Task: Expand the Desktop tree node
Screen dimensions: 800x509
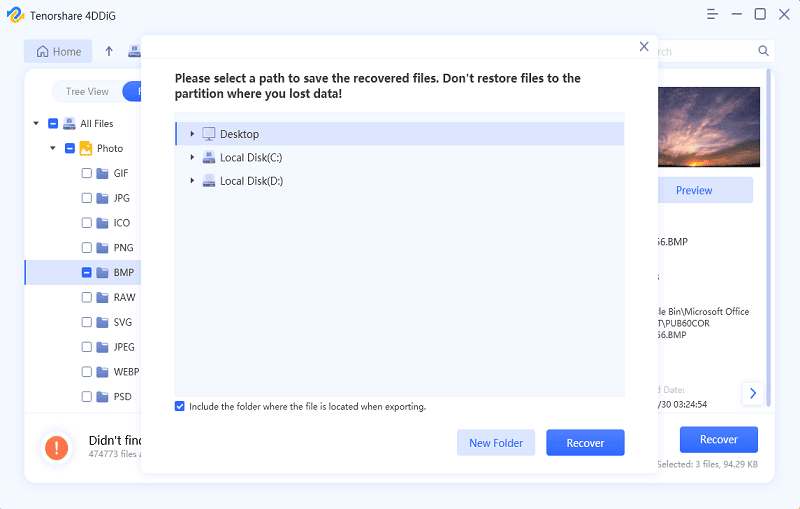Action: [192, 134]
